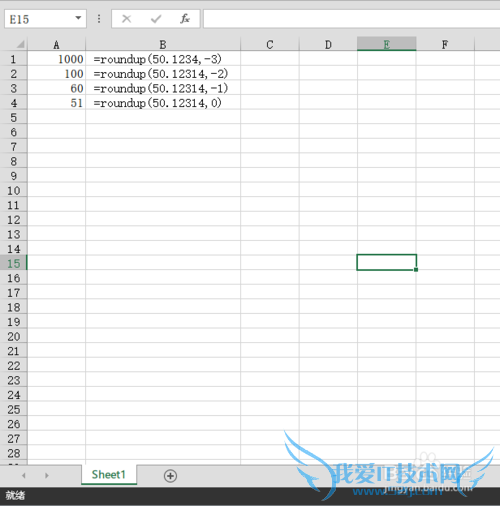This screenshot has width=500, height=506.
Task: Select row 3 header
Action: (13, 88)
